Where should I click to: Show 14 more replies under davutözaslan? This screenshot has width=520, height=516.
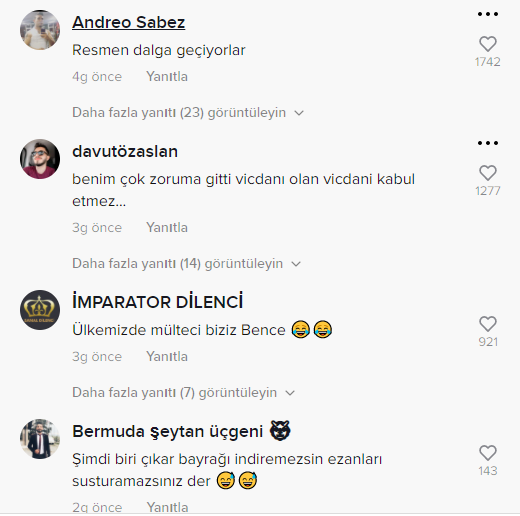pyautogui.click(x=187, y=264)
